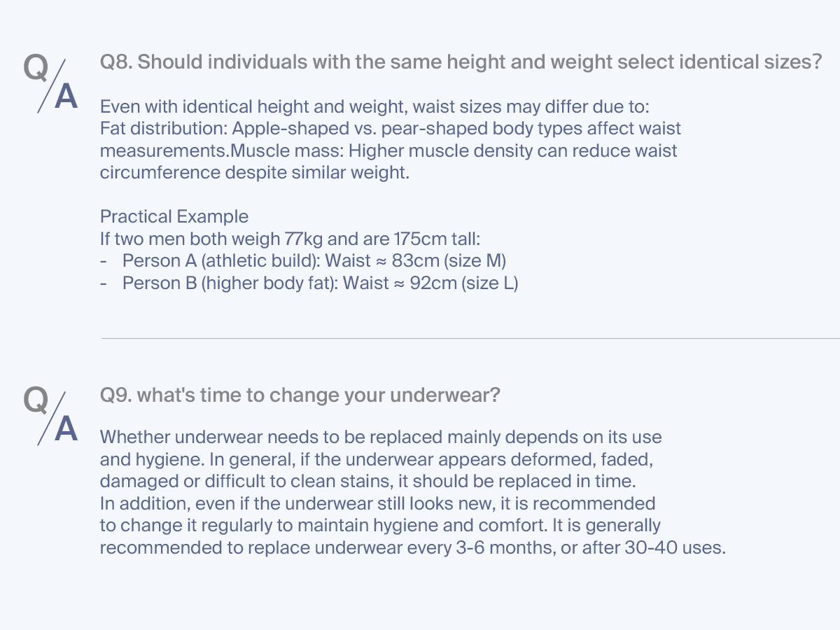Click the Q/A icon beside Q8
The height and width of the screenshot is (630, 840).
point(51,82)
